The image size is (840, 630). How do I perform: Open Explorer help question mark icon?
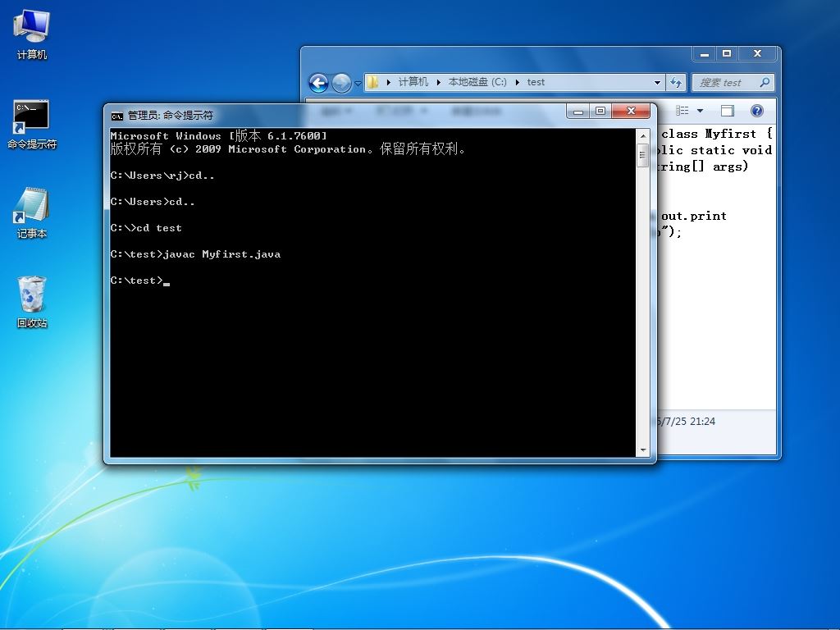[x=756, y=111]
